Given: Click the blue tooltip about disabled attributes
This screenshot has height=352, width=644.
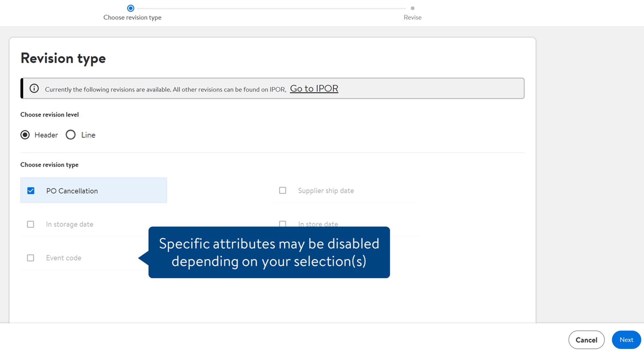Looking at the screenshot, I should coord(269,252).
